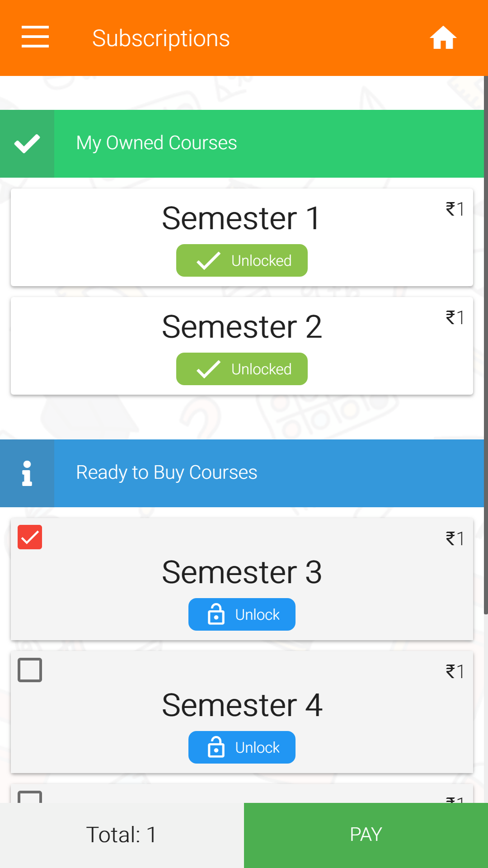
Task: Click the Subscriptions page title
Action: point(161,38)
